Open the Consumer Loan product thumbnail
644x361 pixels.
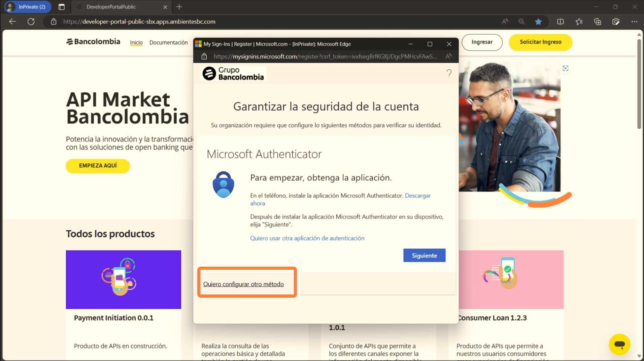click(x=511, y=279)
